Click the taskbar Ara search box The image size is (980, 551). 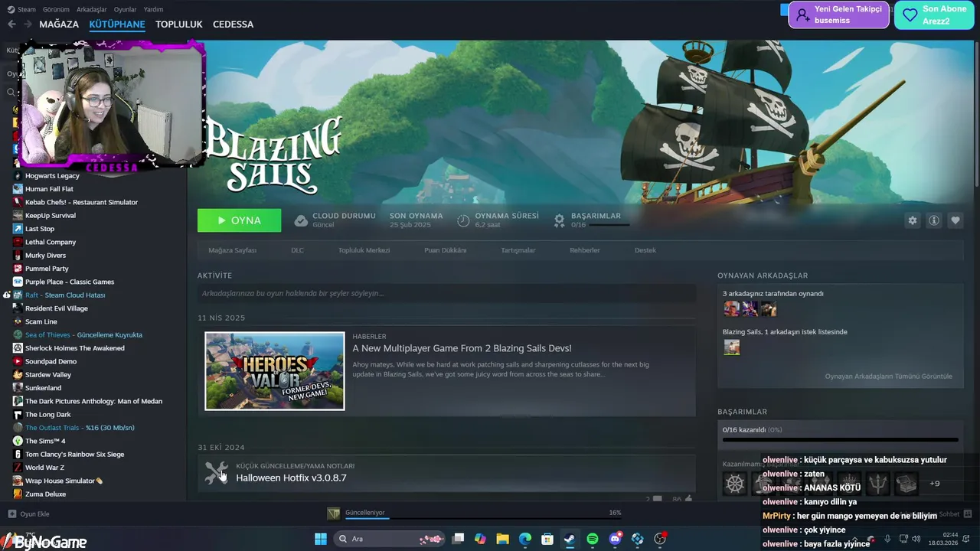click(x=389, y=539)
